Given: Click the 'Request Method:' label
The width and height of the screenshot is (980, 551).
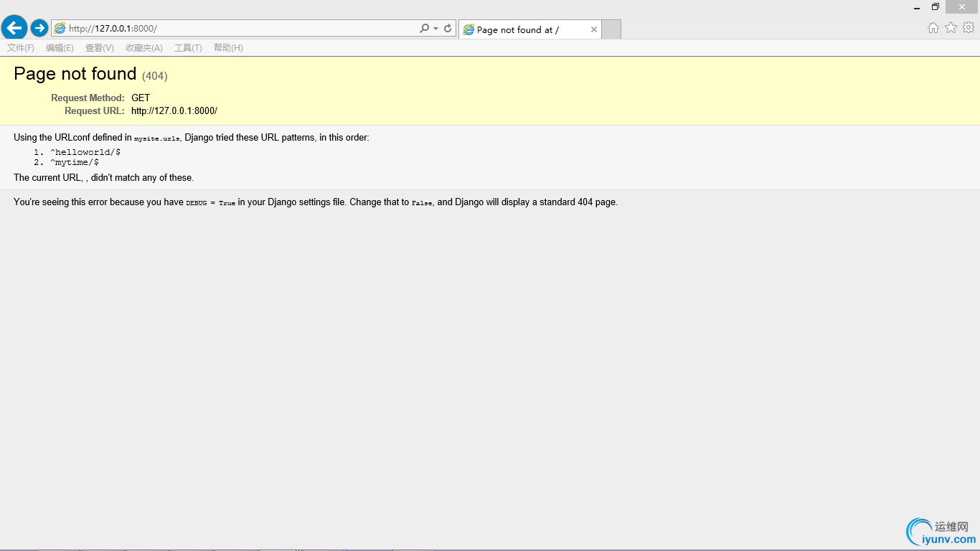Looking at the screenshot, I should click(x=88, y=98).
